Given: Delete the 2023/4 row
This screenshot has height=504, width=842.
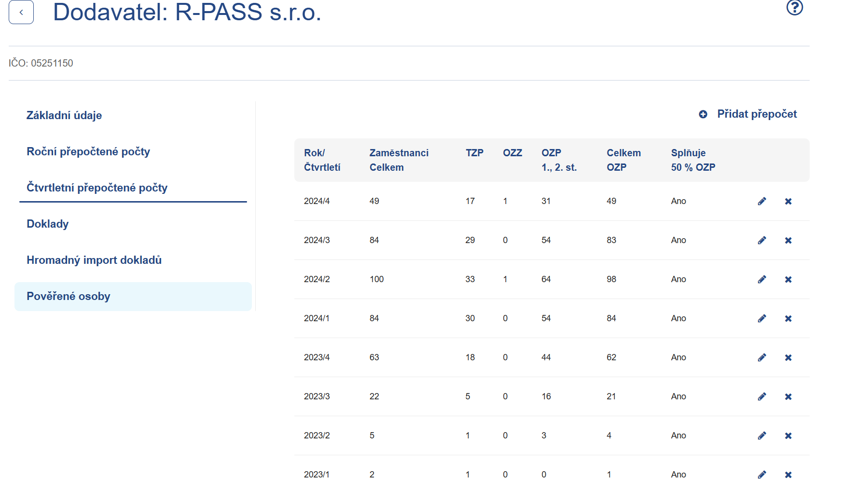Looking at the screenshot, I should coord(788,357).
